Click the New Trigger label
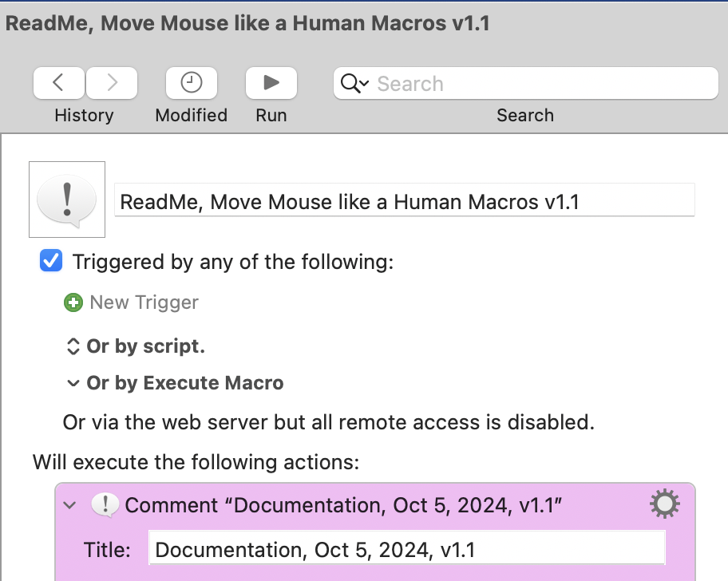Image resolution: width=728 pixels, height=581 pixels. (144, 303)
